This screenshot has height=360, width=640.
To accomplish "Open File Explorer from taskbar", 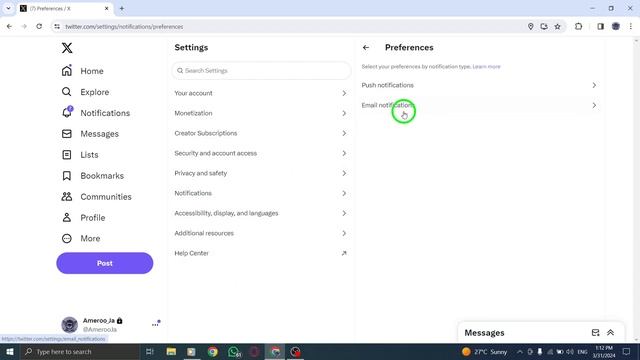I will [x=171, y=351].
